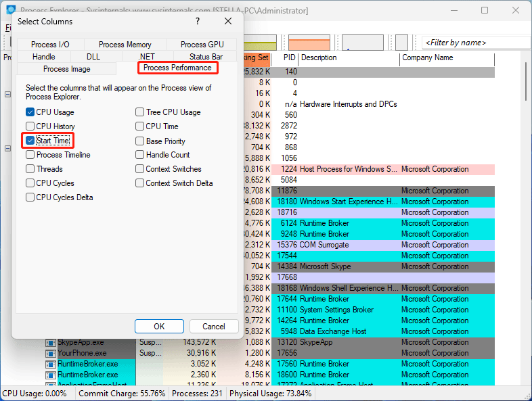Select the Process Performance tab
Screen dimensions: 532x401
point(177,68)
